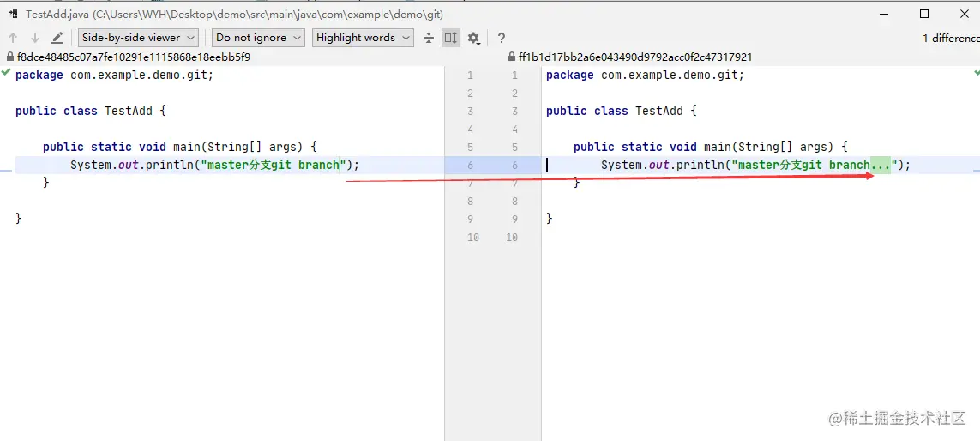
Task: Click left pane println line 'master分支git branch'
Action: [214, 165]
